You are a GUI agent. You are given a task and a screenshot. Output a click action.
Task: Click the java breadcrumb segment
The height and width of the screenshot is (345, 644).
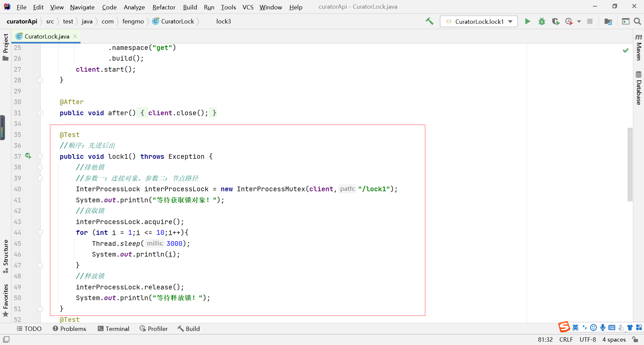[87, 21]
